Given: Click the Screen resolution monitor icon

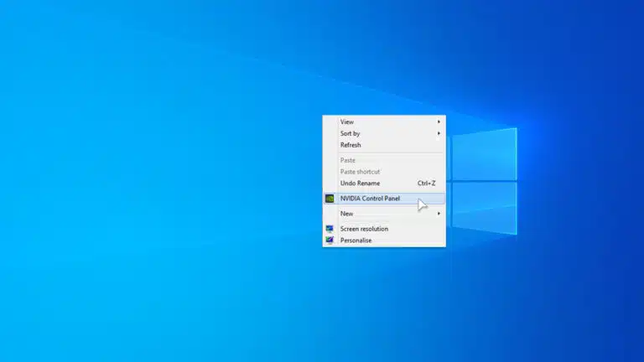Looking at the screenshot, I should pos(330,229).
